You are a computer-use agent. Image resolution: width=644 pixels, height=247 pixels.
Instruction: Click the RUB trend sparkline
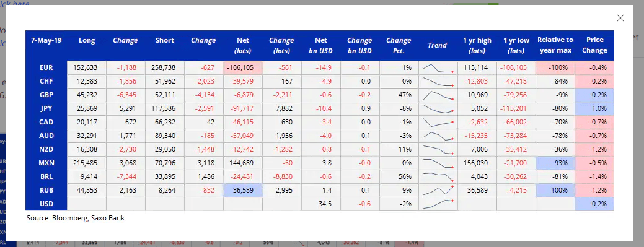coord(438,190)
